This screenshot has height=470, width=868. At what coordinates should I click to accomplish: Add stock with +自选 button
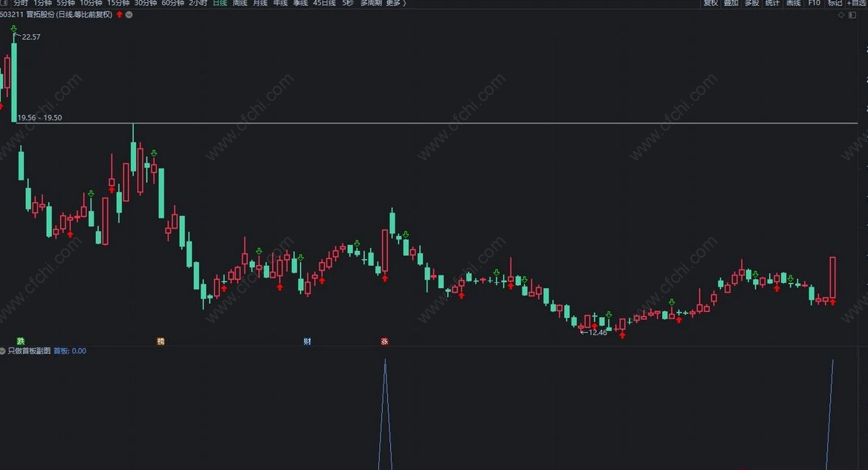(x=858, y=3)
